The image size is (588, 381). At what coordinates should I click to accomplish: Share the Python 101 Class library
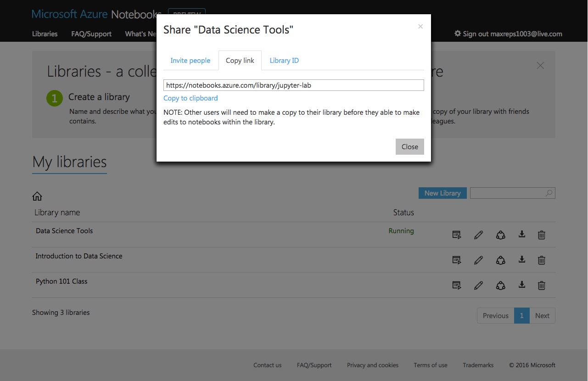500,286
